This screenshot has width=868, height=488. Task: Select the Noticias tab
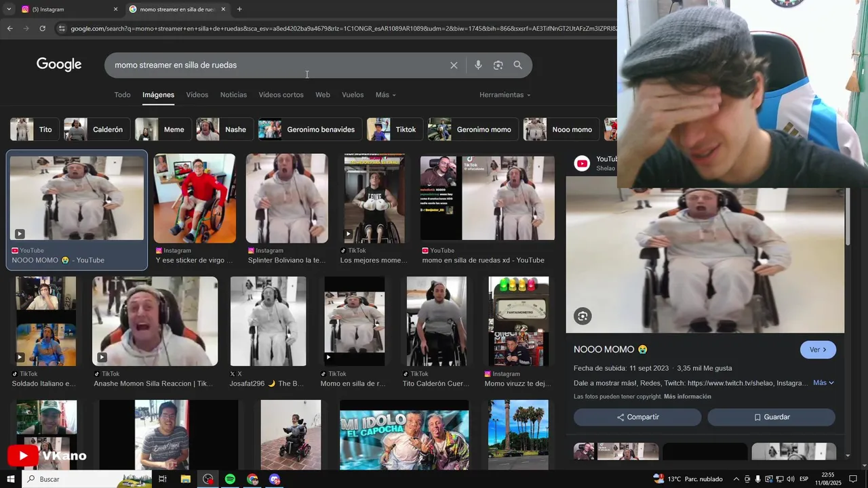(x=233, y=95)
